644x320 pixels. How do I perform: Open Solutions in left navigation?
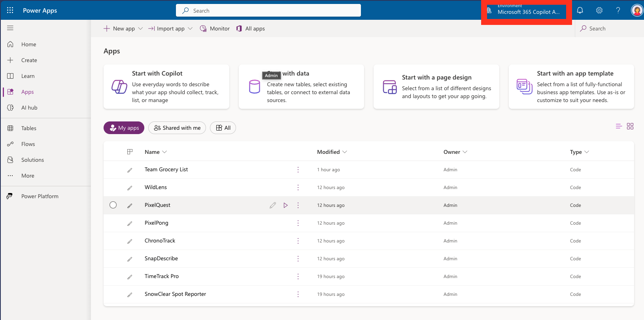(x=32, y=160)
